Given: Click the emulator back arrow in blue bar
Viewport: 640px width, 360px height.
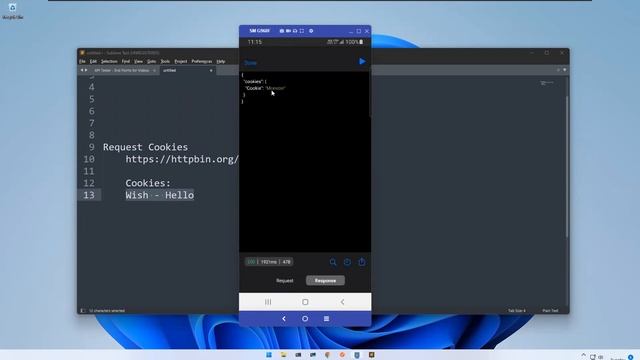Looking at the screenshot, I should click(284, 318).
